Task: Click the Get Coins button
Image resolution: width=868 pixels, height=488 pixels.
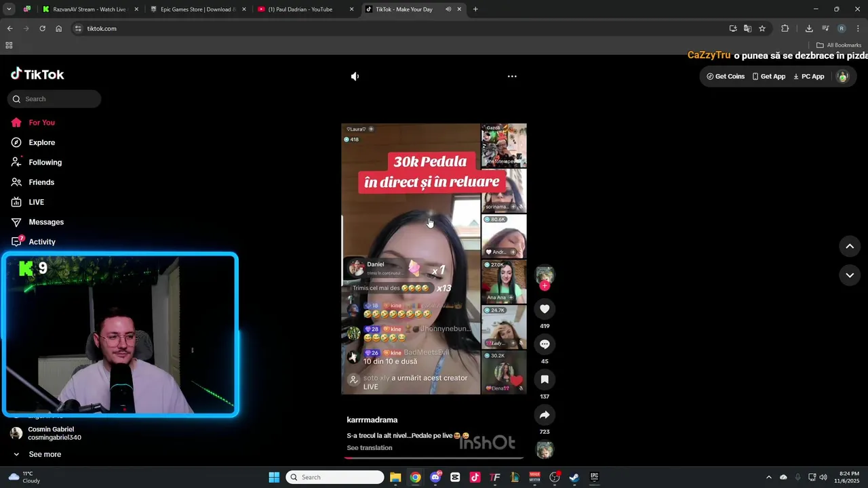Action: click(x=726, y=77)
